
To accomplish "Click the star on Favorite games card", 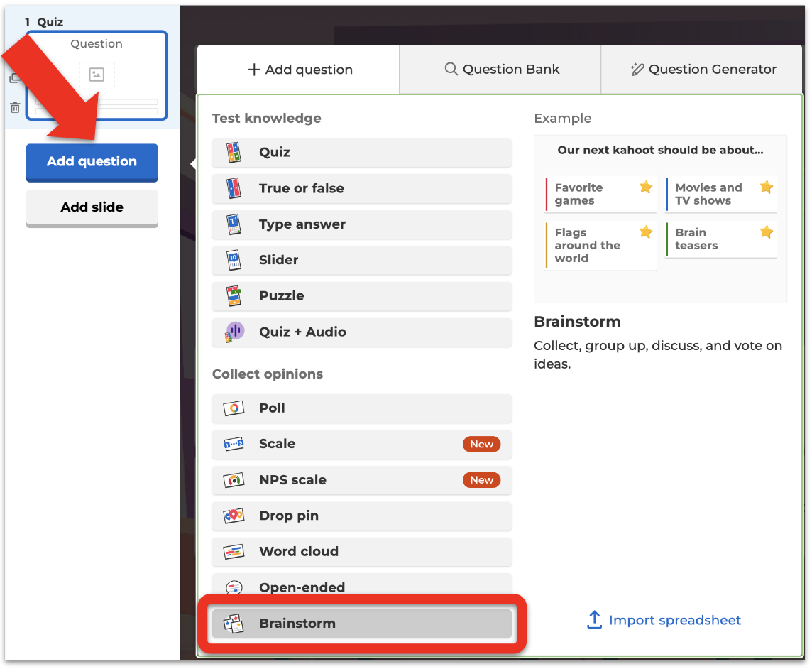I will tap(646, 187).
